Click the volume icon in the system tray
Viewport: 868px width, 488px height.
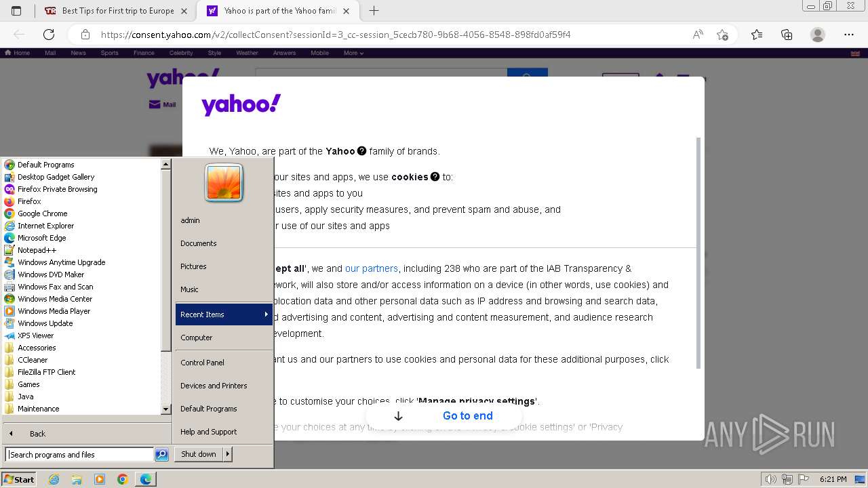771,479
